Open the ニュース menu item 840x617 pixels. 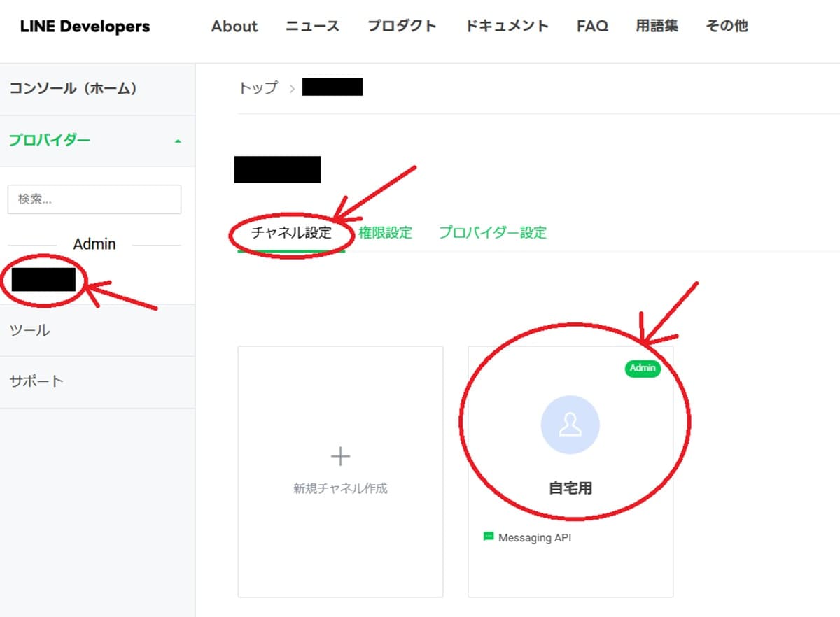coord(312,27)
